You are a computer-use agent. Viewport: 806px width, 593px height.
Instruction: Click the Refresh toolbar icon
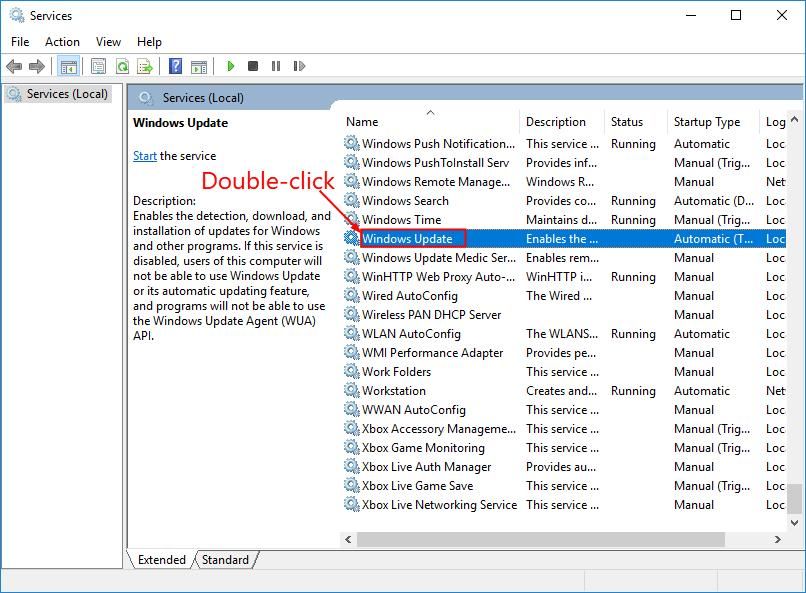coord(122,66)
